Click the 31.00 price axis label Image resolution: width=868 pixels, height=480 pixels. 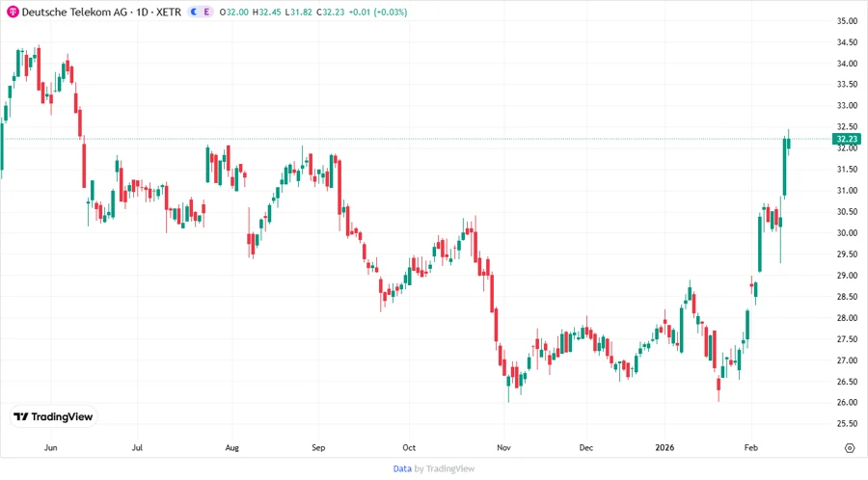coord(847,190)
